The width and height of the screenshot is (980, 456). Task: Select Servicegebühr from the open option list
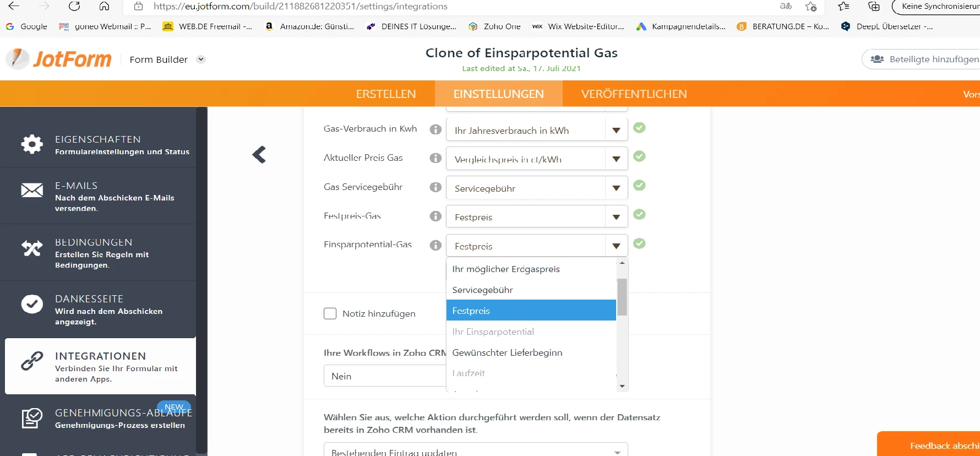tap(482, 289)
